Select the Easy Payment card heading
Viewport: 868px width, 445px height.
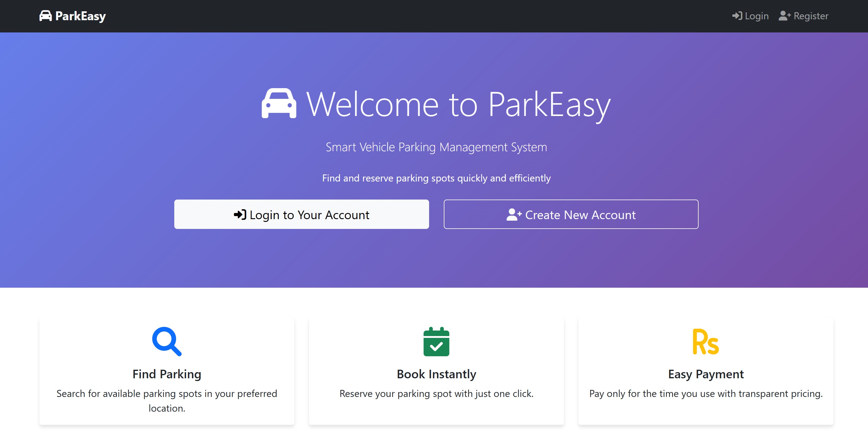pos(706,374)
